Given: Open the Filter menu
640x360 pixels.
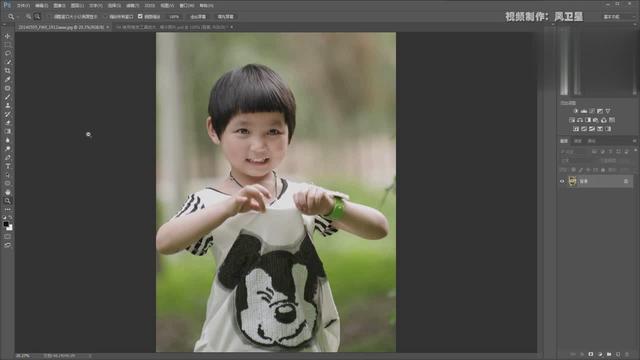Looking at the screenshot, I should (x=133, y=6).
